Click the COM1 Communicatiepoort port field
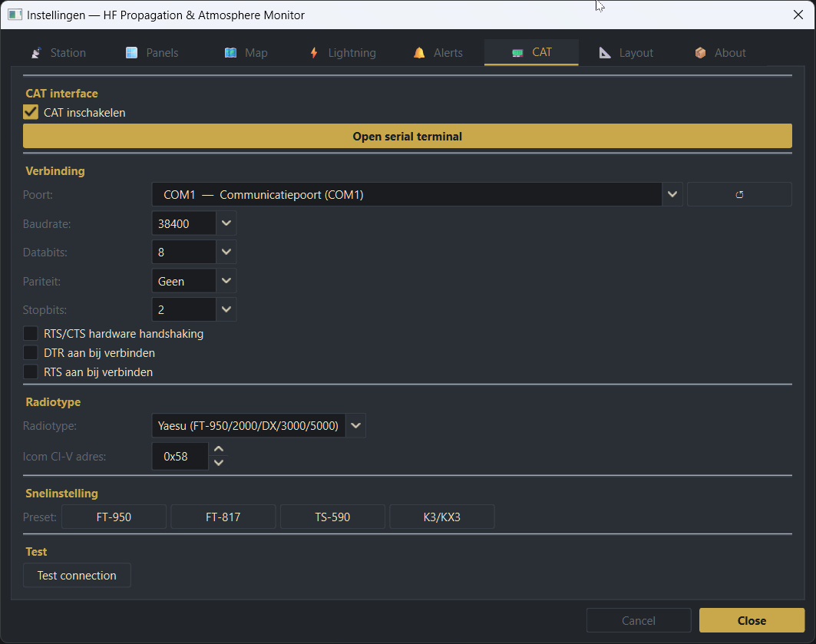The image size is (816, 644). click(x=406, y=194)
